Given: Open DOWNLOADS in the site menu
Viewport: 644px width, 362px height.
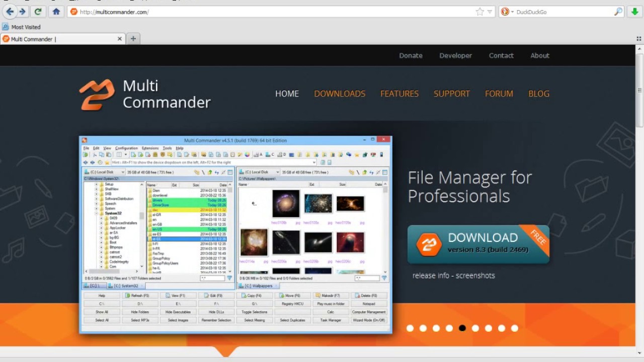Looking at the screenshot, I should (340, 94).
